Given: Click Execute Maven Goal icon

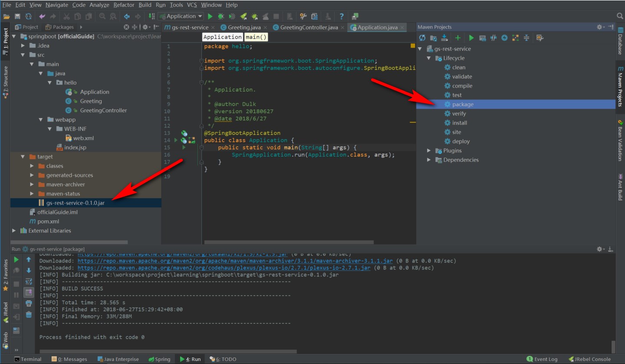Looking at the screenshot, I should click(482, 38).
